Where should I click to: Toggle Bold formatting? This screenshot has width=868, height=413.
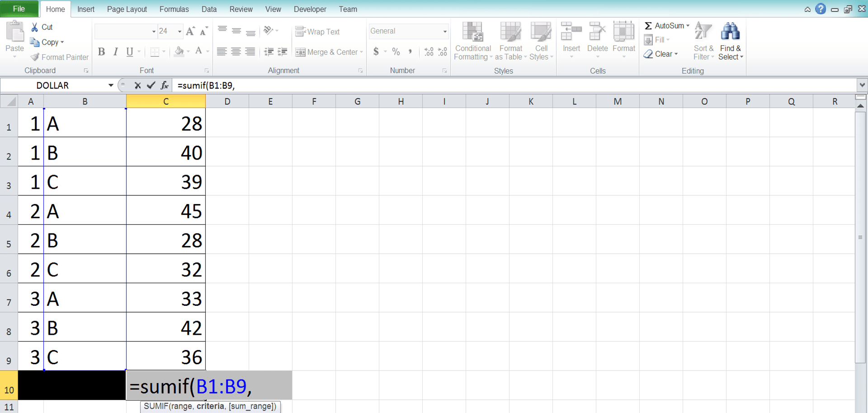101,52
